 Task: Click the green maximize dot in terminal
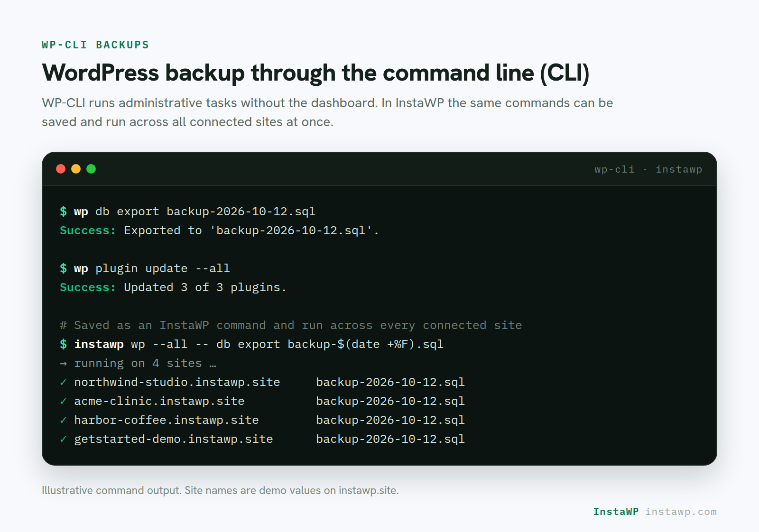91,169
